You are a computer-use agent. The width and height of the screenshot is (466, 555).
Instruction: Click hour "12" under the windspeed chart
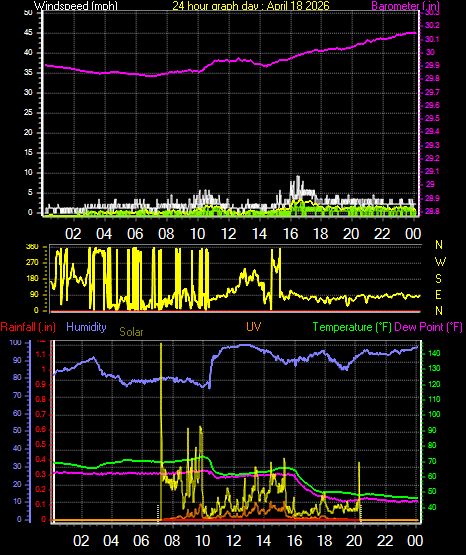pyautogui.click(x=228, y=234)
